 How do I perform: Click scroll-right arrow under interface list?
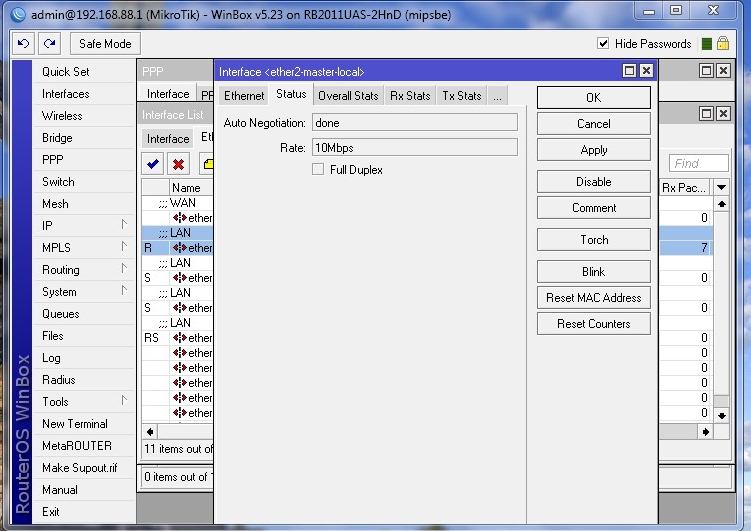[705, 432]
